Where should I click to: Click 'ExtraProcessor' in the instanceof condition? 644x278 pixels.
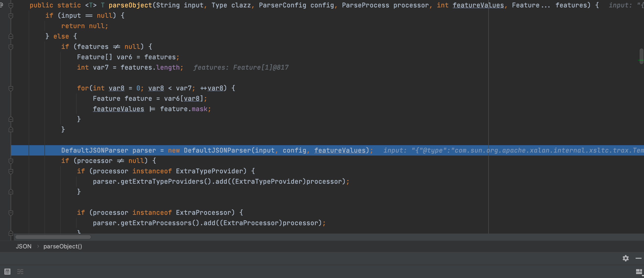click(203, 213)
